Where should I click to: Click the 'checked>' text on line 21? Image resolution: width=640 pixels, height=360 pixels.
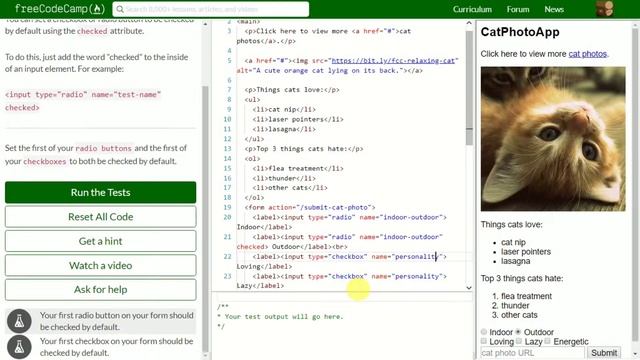pos(252,247)
